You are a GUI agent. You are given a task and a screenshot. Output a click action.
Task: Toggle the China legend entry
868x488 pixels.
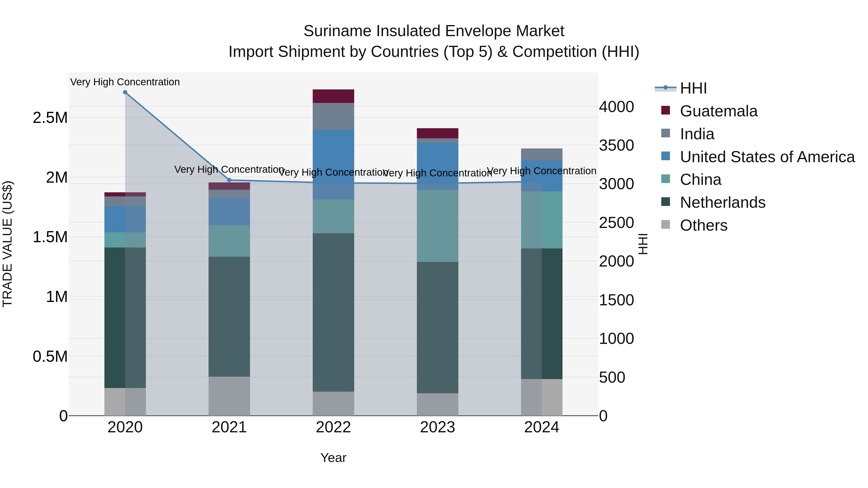691,180
